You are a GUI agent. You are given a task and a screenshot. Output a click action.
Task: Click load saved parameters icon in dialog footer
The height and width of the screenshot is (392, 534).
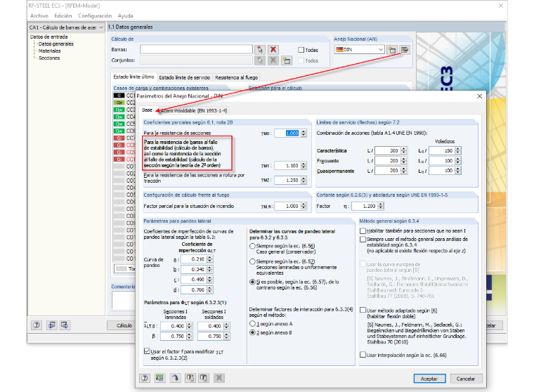click(x=190, y=378)
